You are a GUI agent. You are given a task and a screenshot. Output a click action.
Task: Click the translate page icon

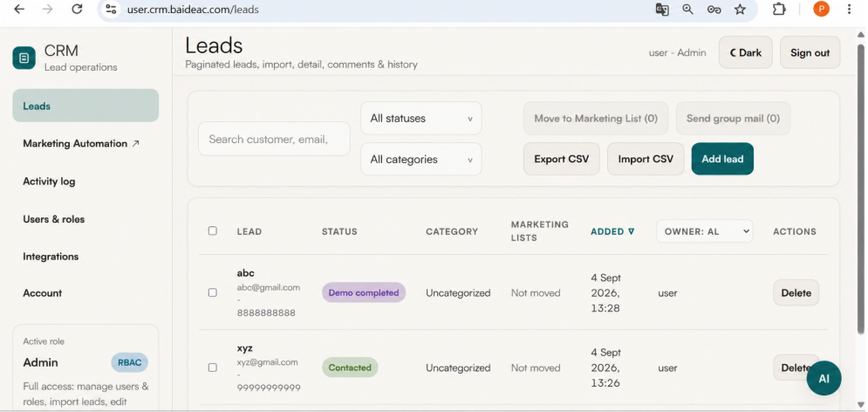(661, 10)
